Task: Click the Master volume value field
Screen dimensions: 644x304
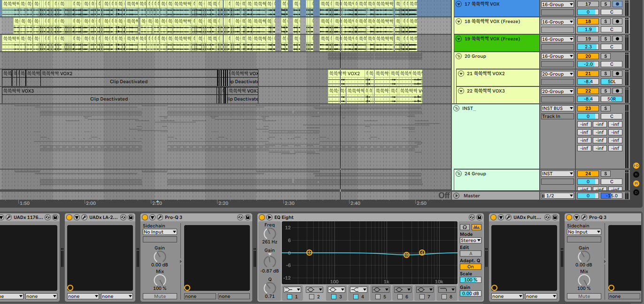Action: [x=588, y=195]
